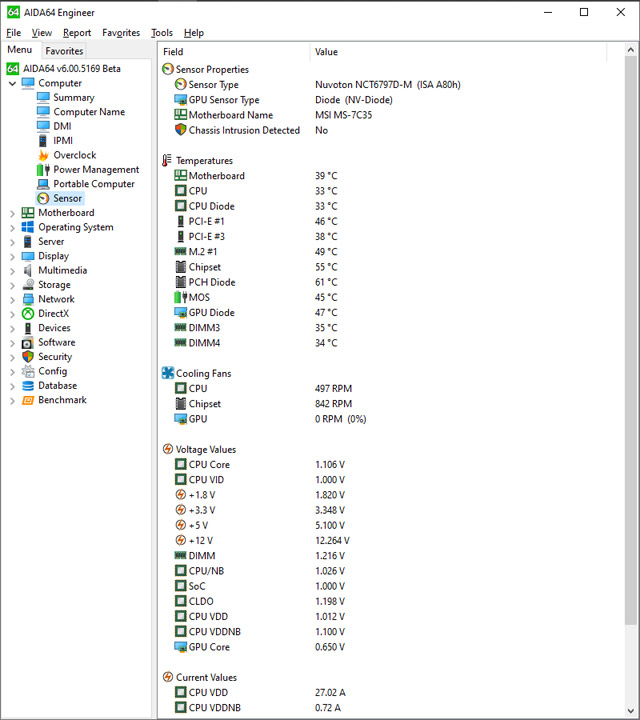
Task: Expand the Operating System node
Action: (x=12, y=227)
